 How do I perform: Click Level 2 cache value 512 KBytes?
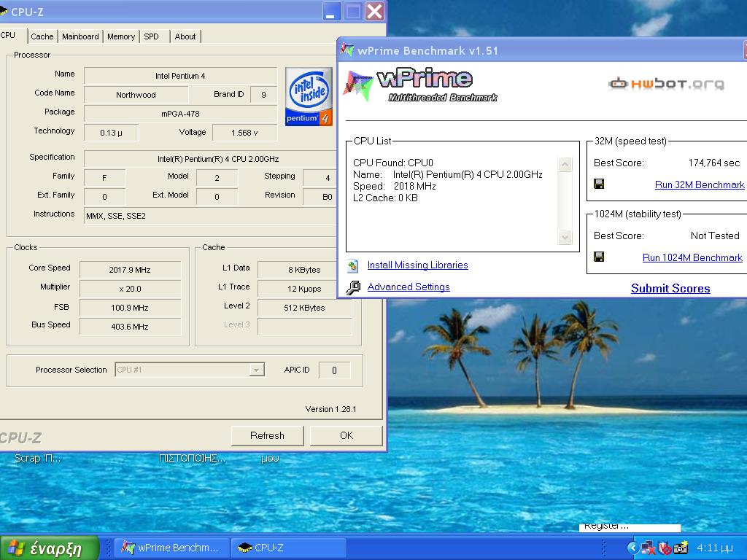(304, 308)
